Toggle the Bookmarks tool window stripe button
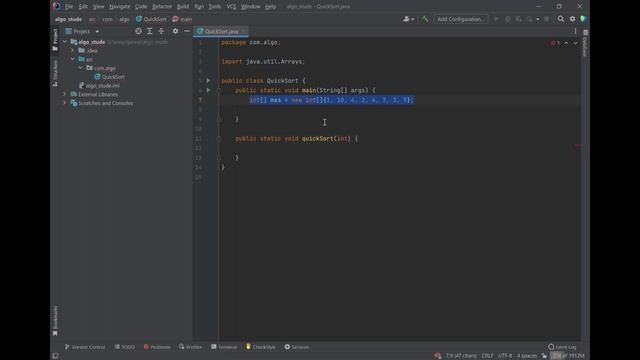Image resolution: width=640 pixels, height=360 pixels. coord(55,321)
